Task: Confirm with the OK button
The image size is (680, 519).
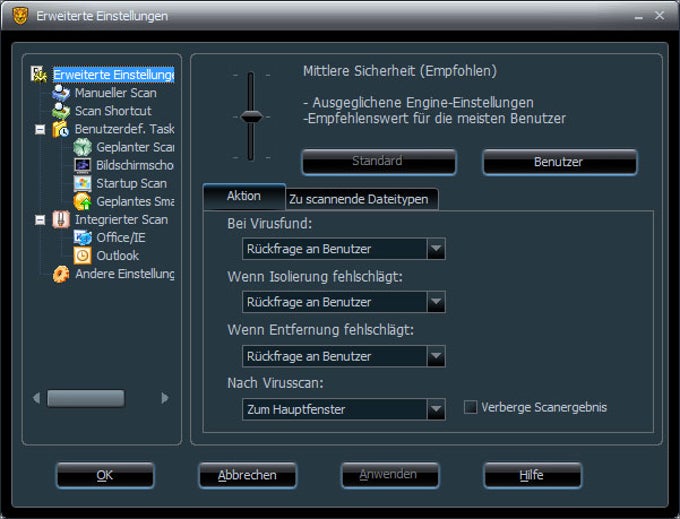Action: [105, 475]
